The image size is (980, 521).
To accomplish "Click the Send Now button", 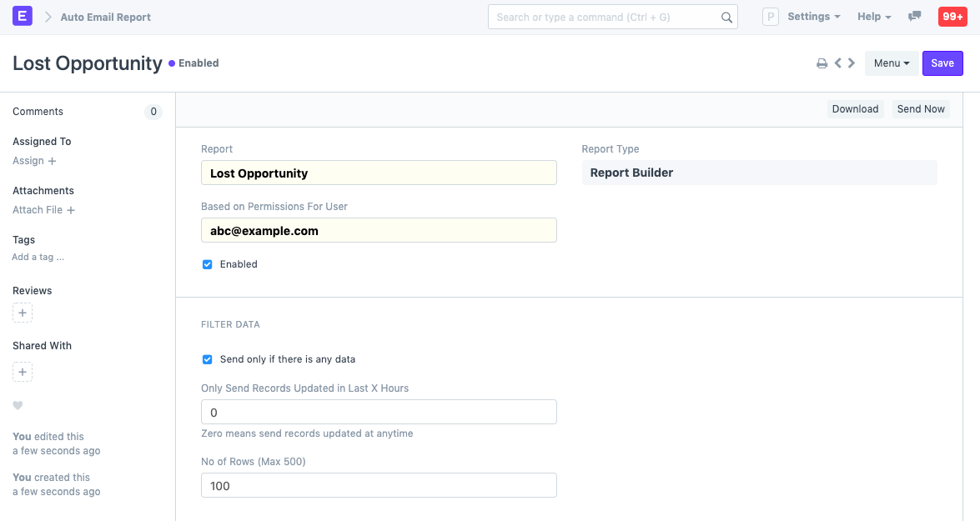I will point(920,108).
